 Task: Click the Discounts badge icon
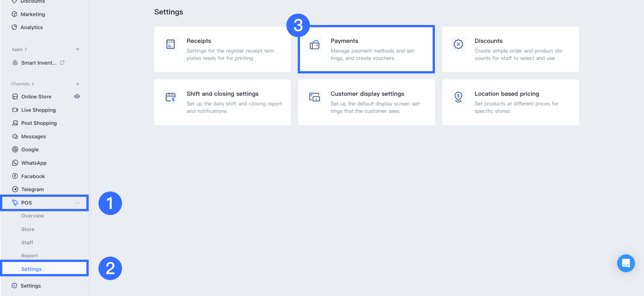point(458,44)
